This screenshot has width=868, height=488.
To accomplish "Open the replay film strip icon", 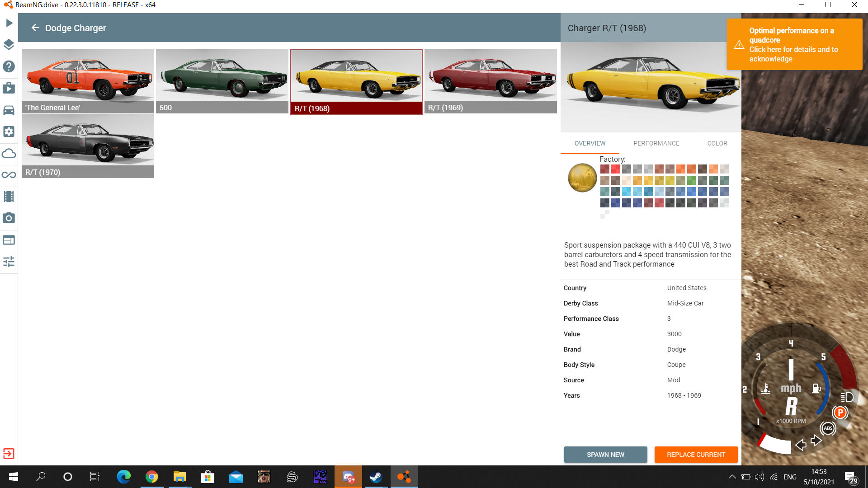I will [9, 197].
